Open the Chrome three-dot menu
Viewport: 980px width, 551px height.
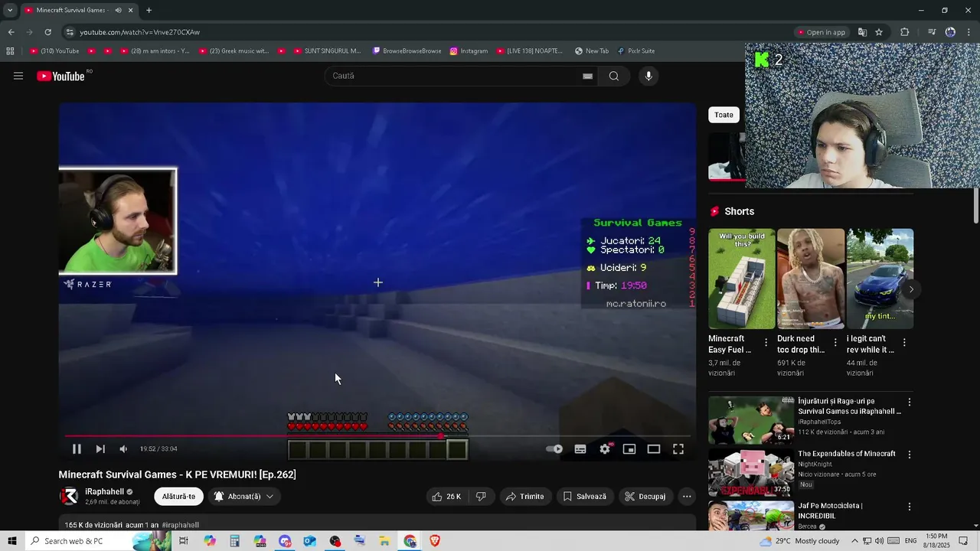pos(969,32)
